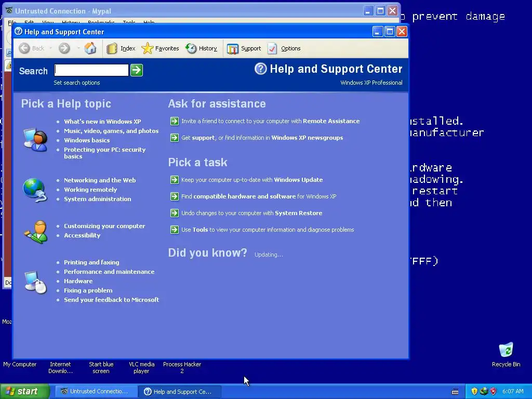The height and width of the screenshot is (399, 532).
Task: Click the person icon beside Customizing your computer
Action: [36, 232]
